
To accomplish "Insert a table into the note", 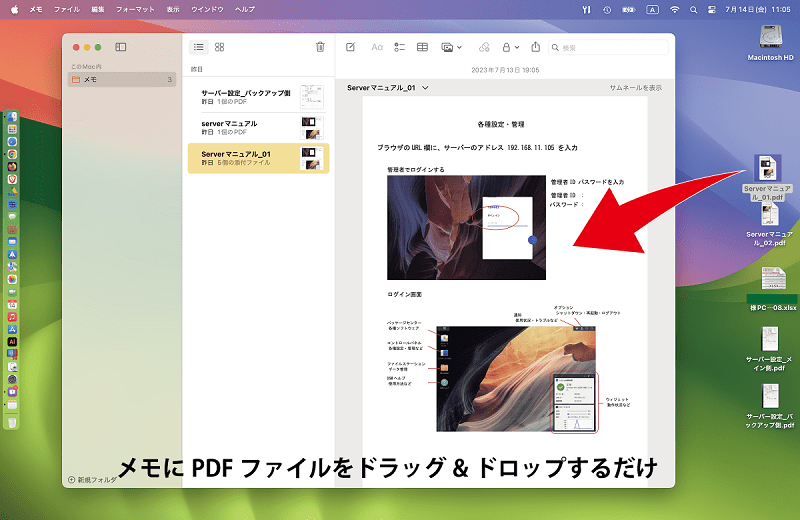I will 422,47.
